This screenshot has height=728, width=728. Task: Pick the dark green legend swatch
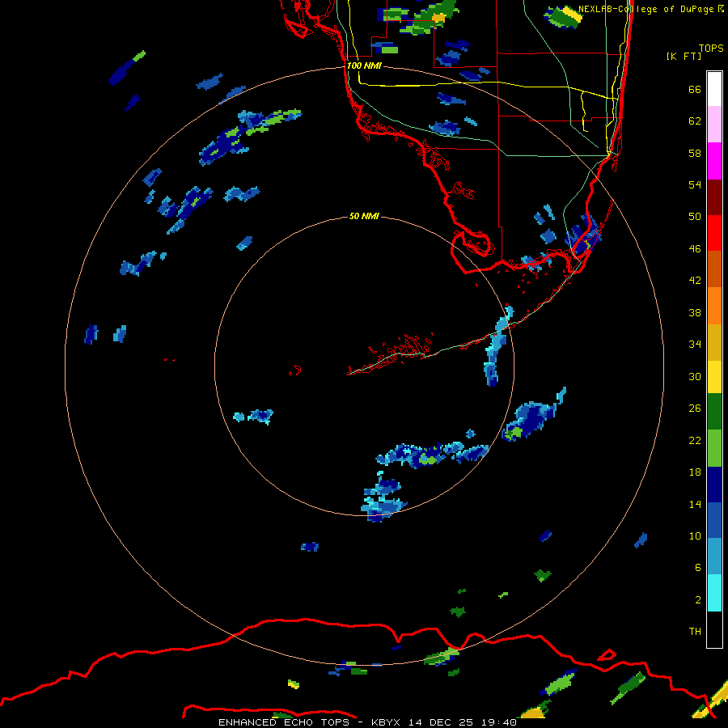714,412
